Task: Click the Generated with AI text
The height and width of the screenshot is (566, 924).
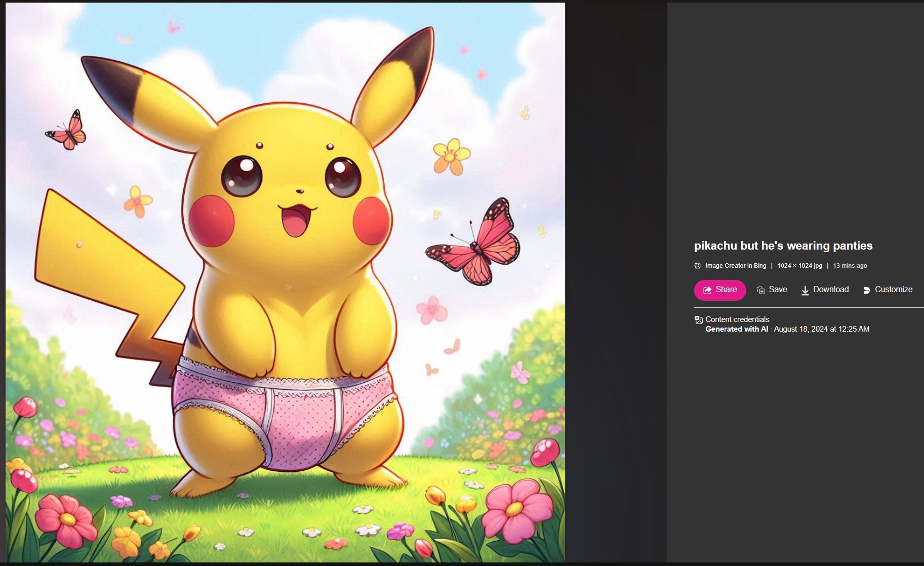Action: [737, 329]
